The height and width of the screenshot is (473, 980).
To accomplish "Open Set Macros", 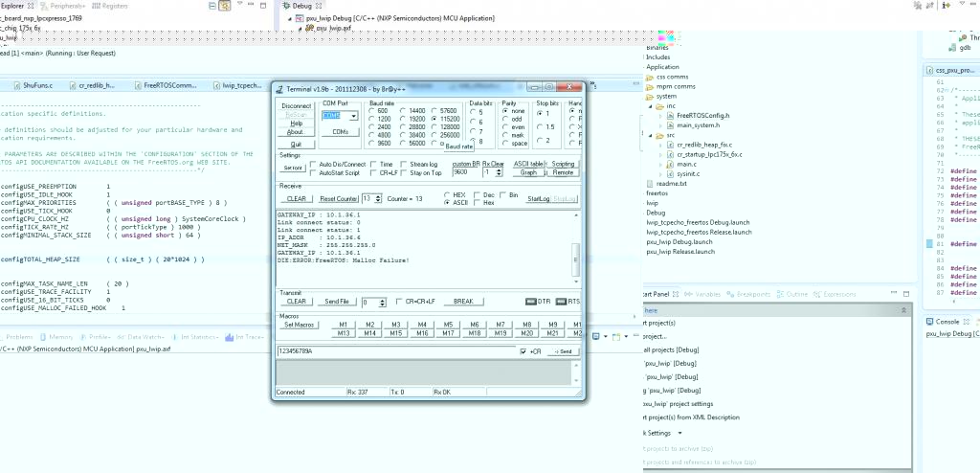I will point(300,325).
